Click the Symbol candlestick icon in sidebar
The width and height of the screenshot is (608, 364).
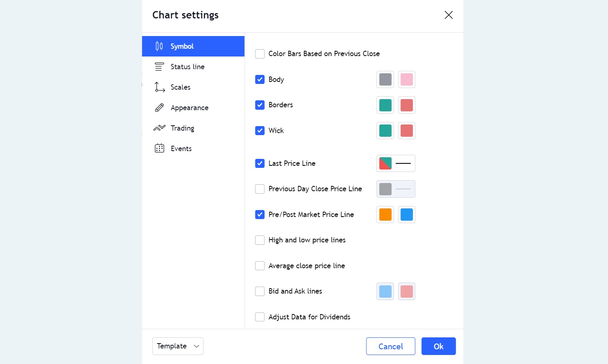pyautogui.click(x=159, y=46)
